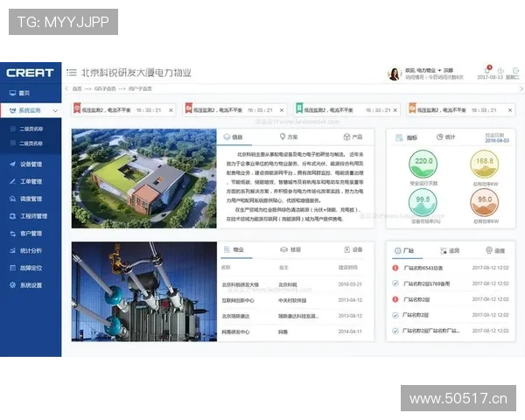This screenshot has height=420, width=525.
Task: Click the orange 95.0 gauge
Action: click(485, 203)
